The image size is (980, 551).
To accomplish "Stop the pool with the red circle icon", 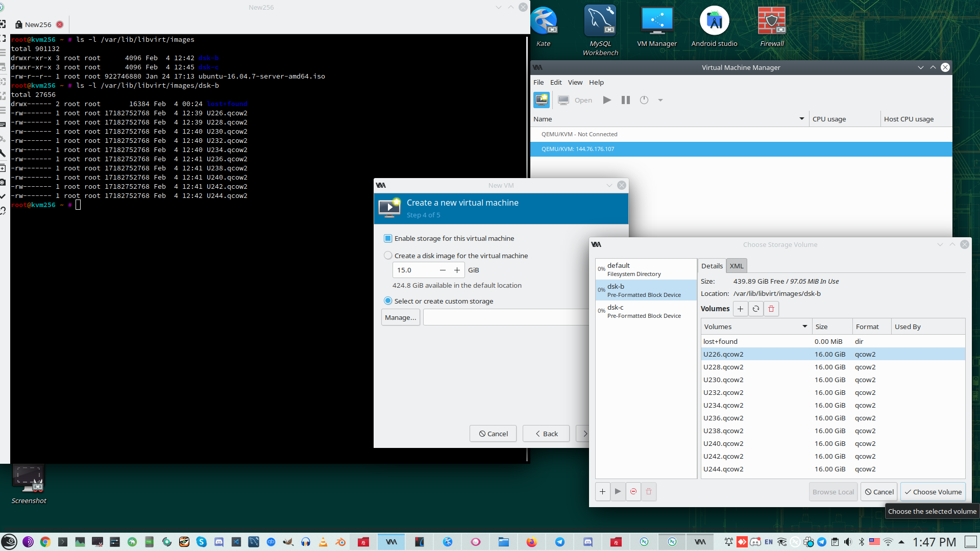I will tap(633, 491).
